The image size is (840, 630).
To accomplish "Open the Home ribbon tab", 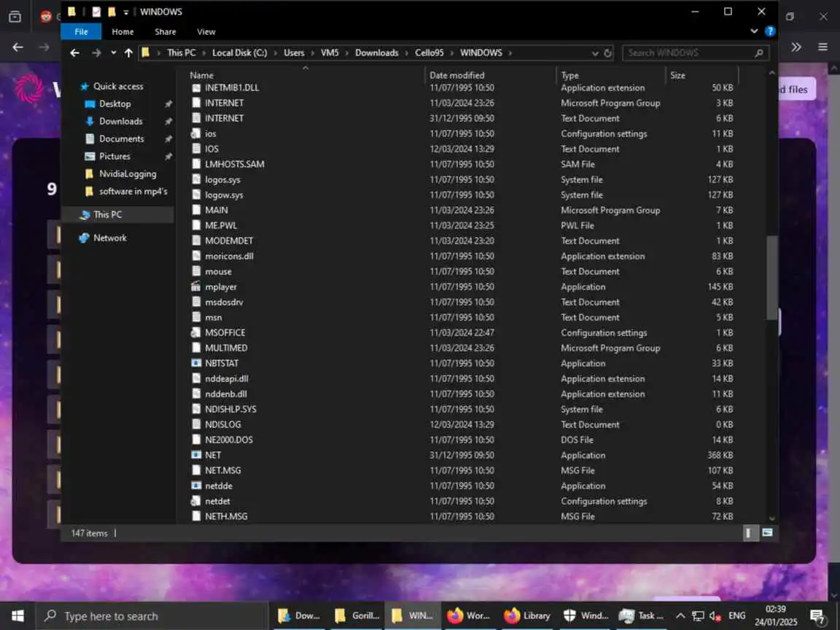I will 122,31.
